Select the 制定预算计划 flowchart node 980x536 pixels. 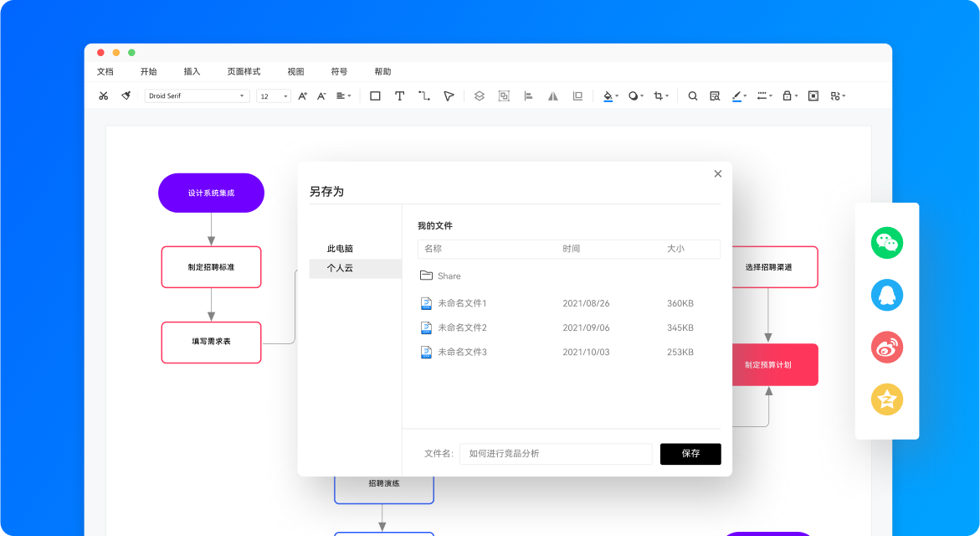pyautogui.click(x=775, y=364)
